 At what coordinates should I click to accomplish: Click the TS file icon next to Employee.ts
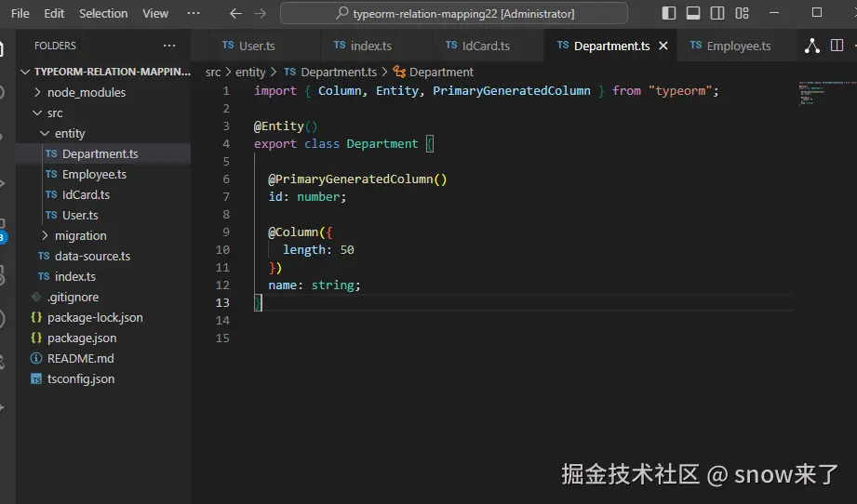[51, 174]
